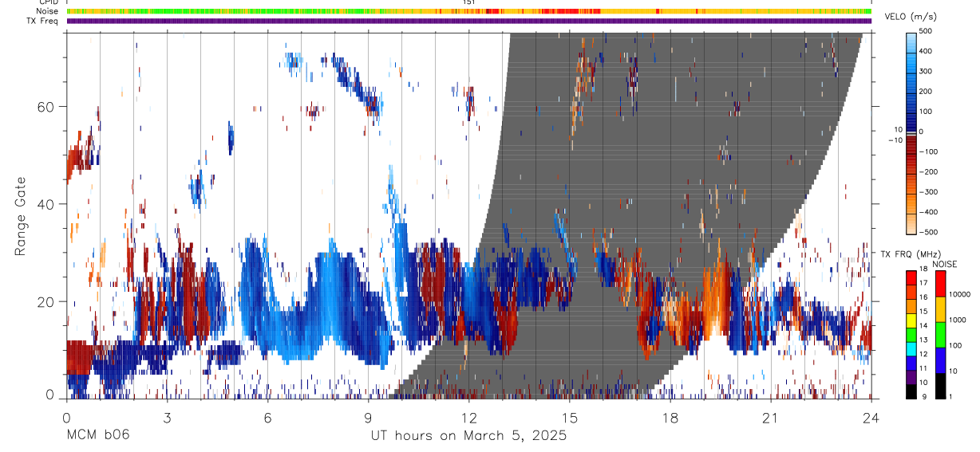Click the VELO velocity color bar
Screen dimensions: 980x452
[x=911, y=132]
